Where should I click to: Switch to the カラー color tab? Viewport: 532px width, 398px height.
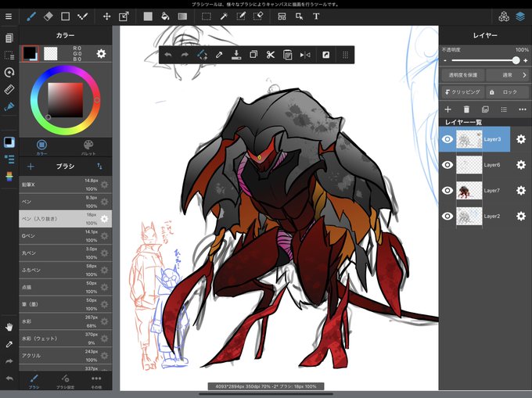point(41,147)
